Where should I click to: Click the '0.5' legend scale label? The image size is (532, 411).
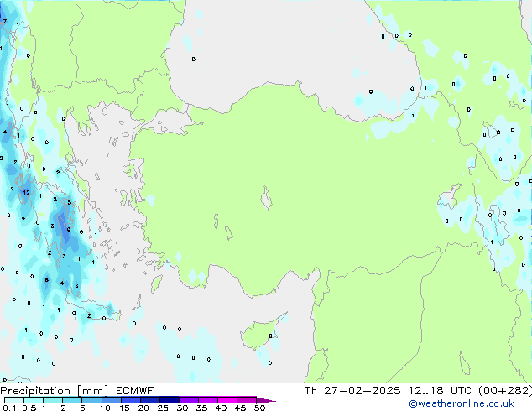tap(29, 408)
